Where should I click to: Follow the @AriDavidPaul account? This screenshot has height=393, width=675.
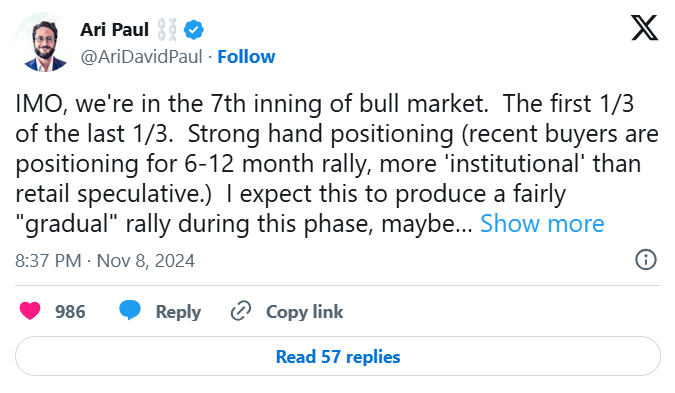coord(246,57)
